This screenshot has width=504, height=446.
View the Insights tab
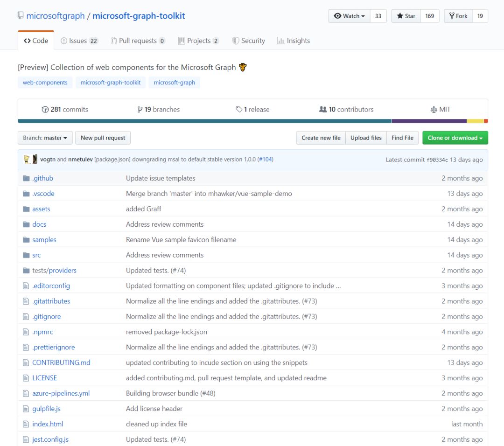[294, 41]
